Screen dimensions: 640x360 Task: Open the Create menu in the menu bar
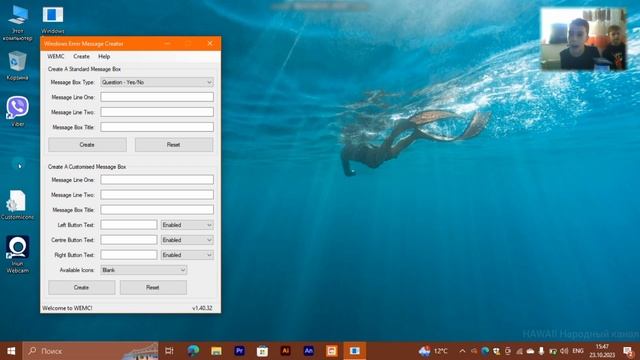click(81, 56)
